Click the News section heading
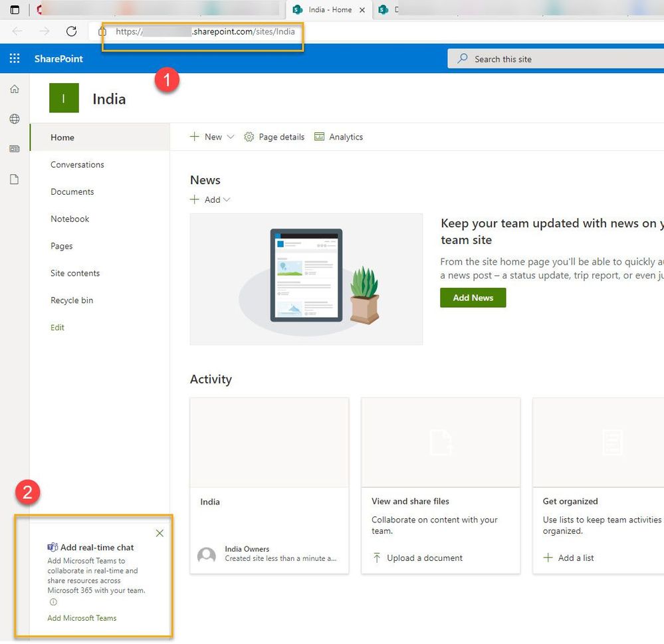Image resolution: width=664 pixels, height=644 pixels. tap(205, 180)
